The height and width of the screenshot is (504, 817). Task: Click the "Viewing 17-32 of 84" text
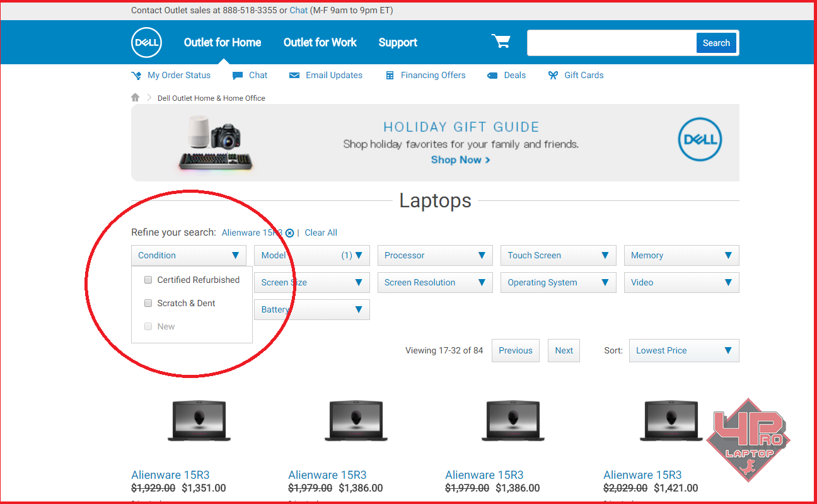coord(444,351)
